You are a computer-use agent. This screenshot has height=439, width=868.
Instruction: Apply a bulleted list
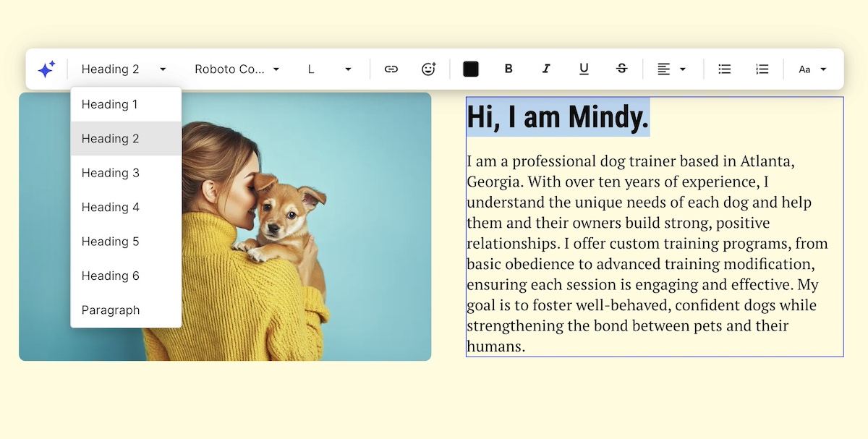[724, 69]
